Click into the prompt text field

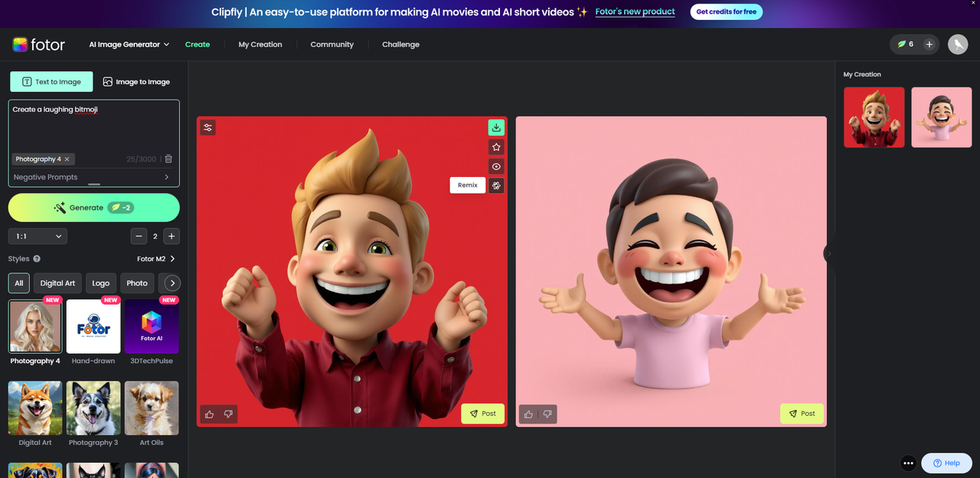pos(94,126)
